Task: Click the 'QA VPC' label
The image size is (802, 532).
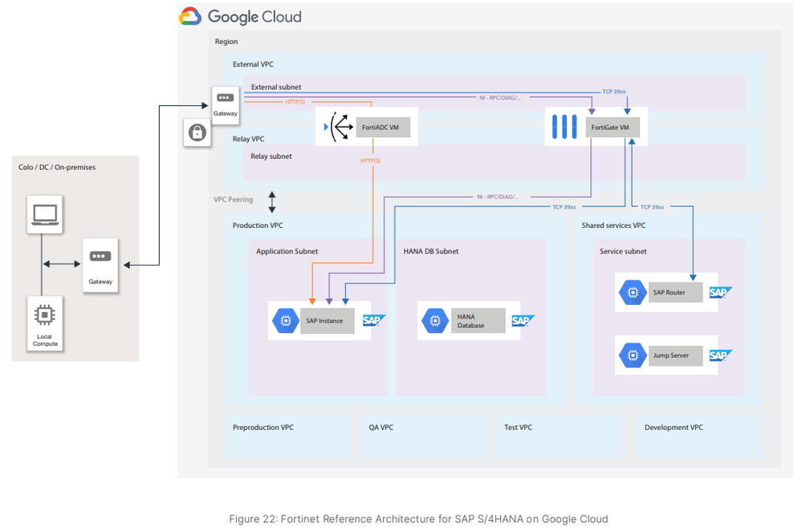Action: point(381,427)
